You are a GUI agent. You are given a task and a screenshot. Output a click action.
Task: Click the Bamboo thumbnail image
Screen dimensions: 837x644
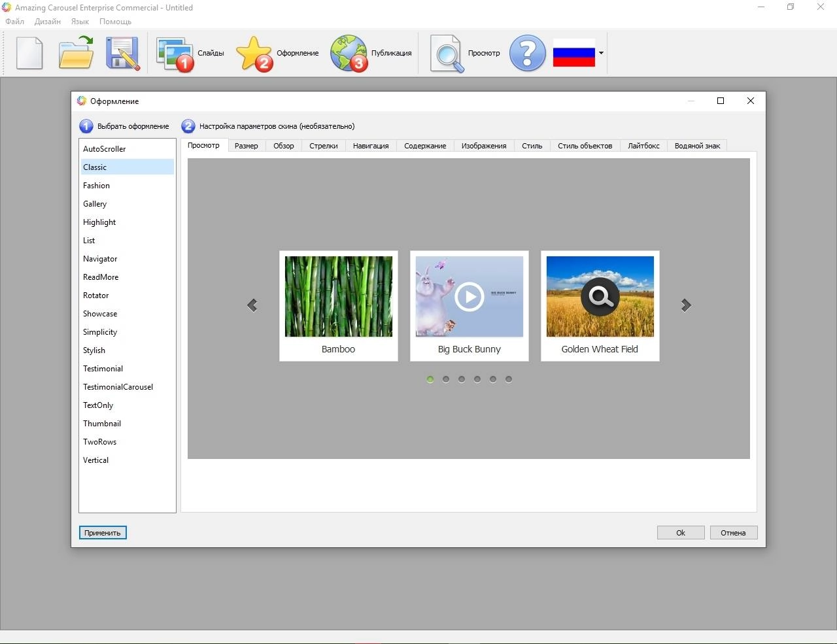pos(339,296)
